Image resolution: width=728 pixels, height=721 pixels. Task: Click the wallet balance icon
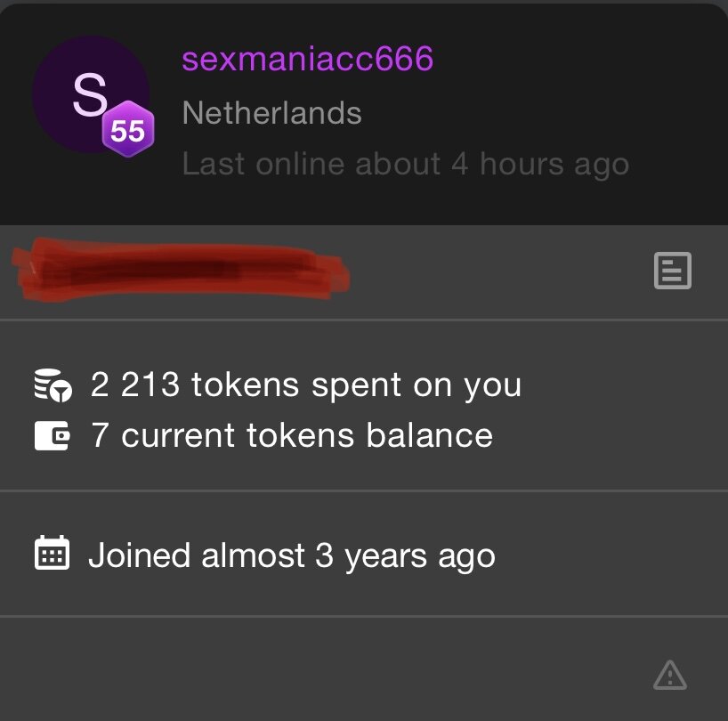coord(52,435)
